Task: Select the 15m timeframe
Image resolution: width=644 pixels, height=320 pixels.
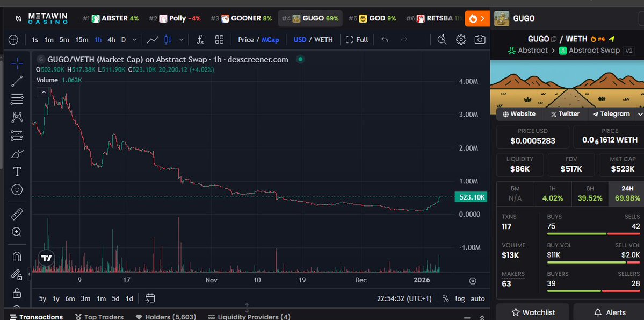Action: pos(81,40)
